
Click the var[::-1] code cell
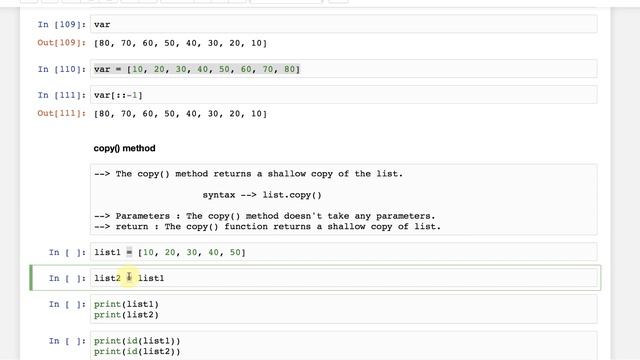343,95
